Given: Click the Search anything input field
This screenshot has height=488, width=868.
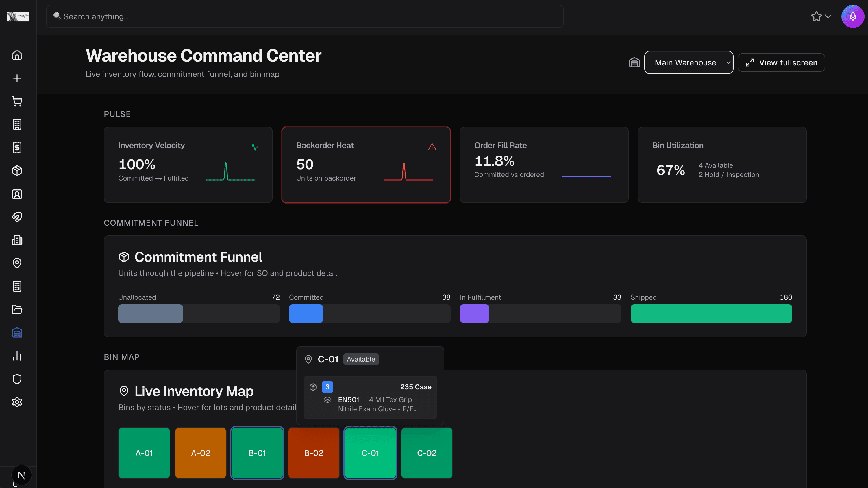Looking at the screenshot, I should [x=303, y=16].
